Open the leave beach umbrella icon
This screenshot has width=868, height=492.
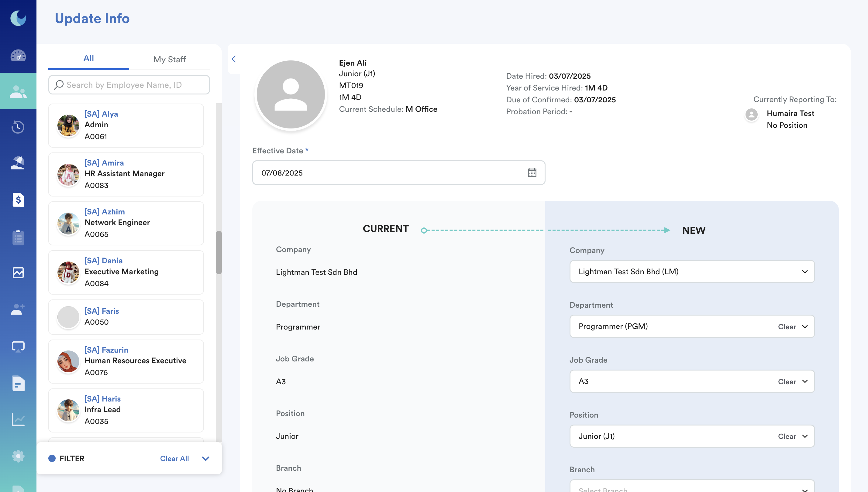pyautogui.click(x=18, y=163)
